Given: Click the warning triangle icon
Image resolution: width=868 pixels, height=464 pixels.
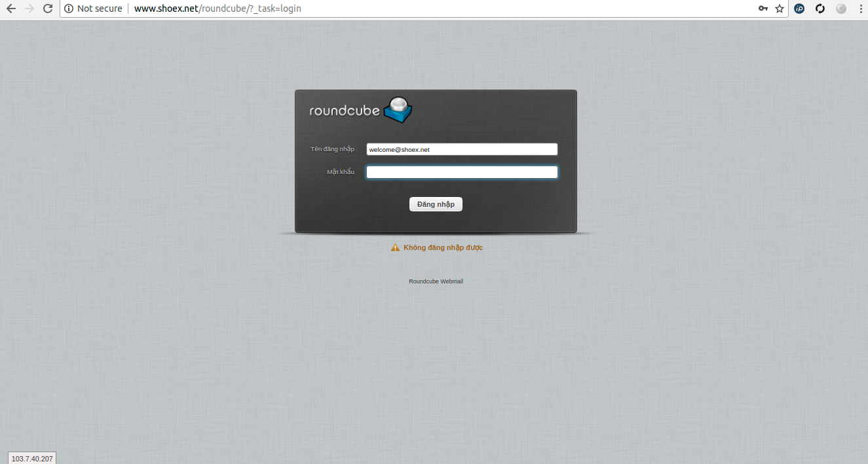Looking at the screenshot, I should pos(395,247).
